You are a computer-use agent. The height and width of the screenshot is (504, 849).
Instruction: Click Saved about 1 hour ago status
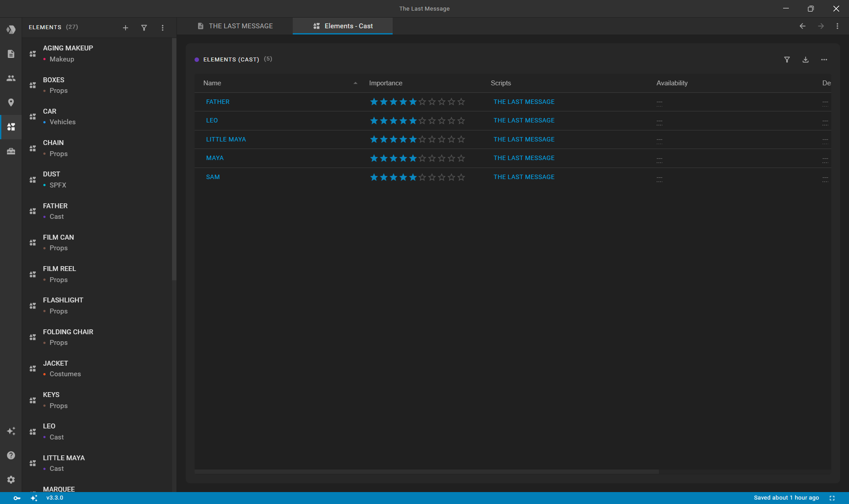[786, 498]
